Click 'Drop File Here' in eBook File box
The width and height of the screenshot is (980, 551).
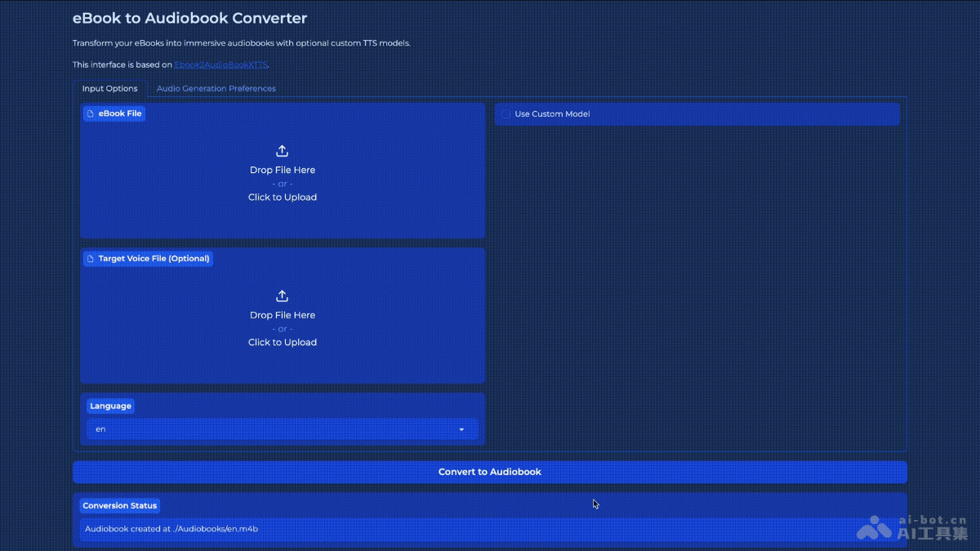click(282, 171)
